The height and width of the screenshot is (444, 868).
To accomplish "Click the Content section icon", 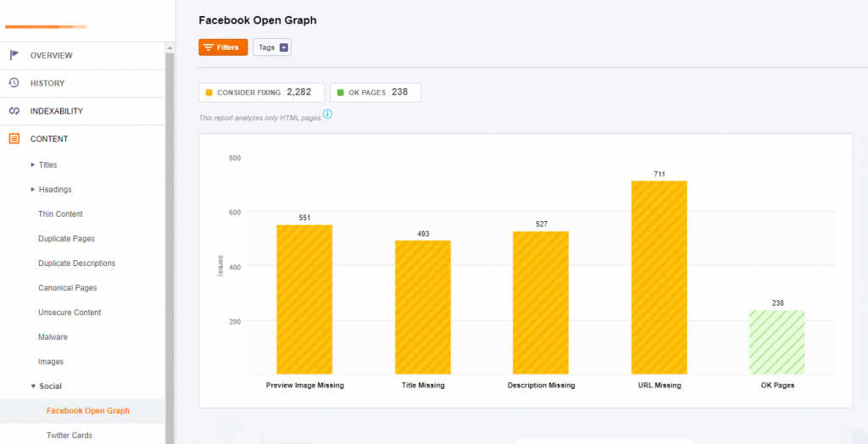I will point(14,139).
